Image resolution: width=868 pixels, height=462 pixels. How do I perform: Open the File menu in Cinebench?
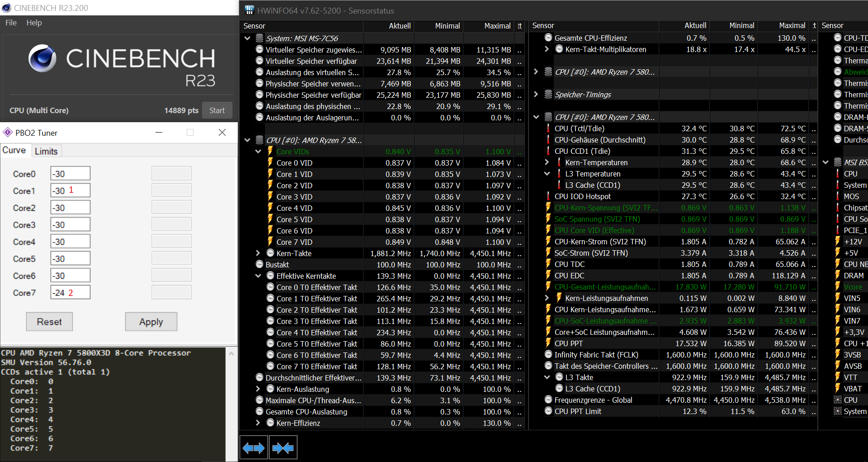[11, 23]
